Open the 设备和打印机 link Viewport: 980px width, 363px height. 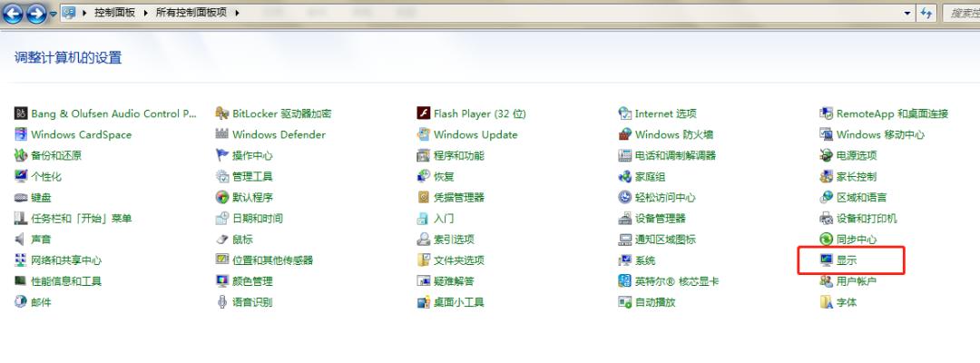[x=867, y=219]
